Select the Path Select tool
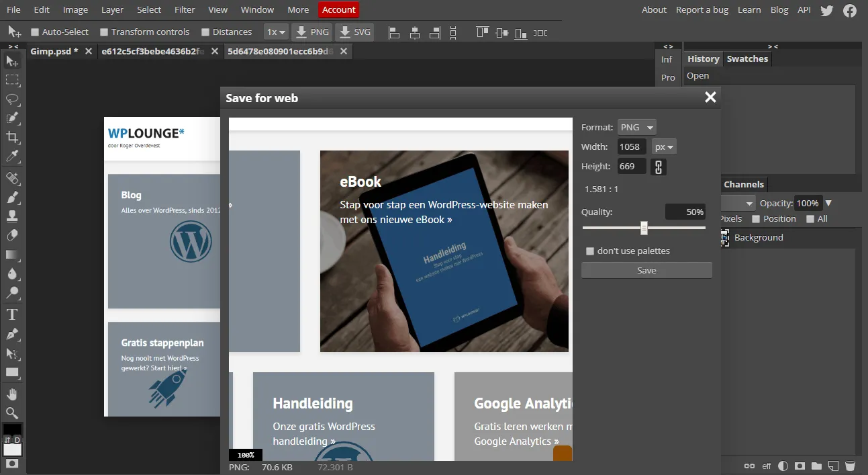 [x=12, y=353]
